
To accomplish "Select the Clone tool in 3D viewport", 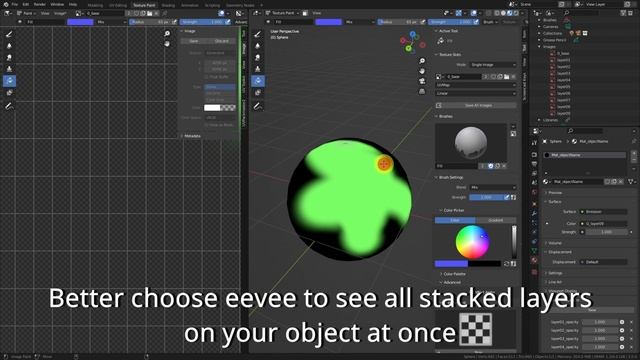I will [258, 69].
